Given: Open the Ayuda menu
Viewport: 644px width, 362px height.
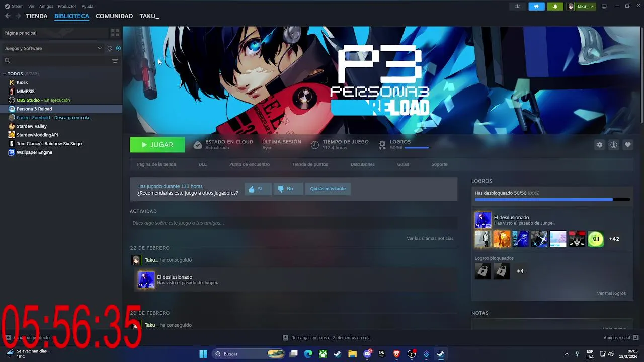Looking at the screenshot, I should [x=87, y=6].
